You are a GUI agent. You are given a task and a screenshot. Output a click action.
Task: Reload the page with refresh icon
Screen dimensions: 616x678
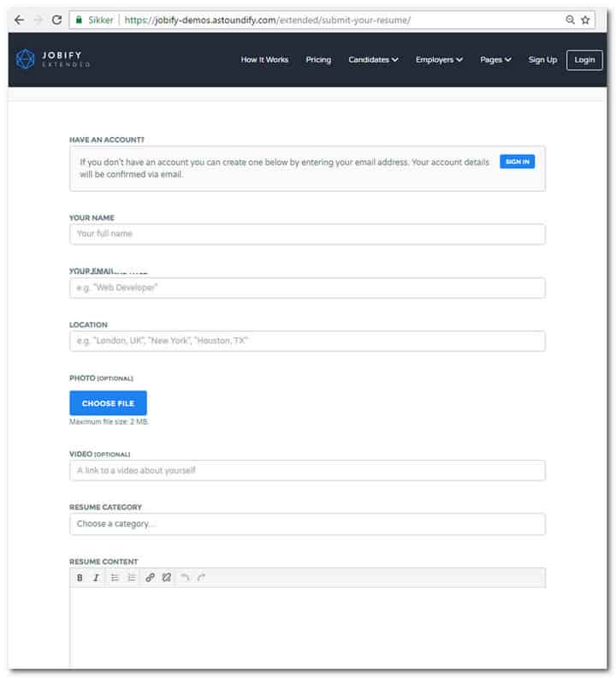coord(56,20)
